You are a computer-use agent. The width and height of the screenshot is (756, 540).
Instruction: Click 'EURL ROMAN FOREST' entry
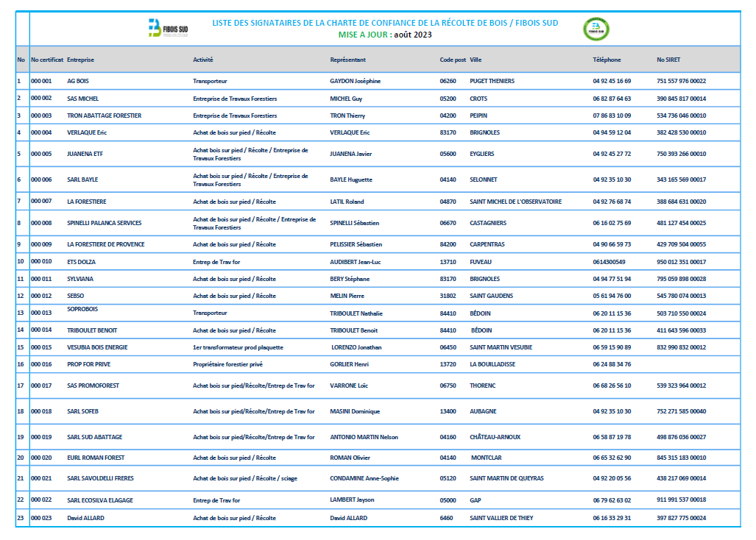[x=96, y=458]
